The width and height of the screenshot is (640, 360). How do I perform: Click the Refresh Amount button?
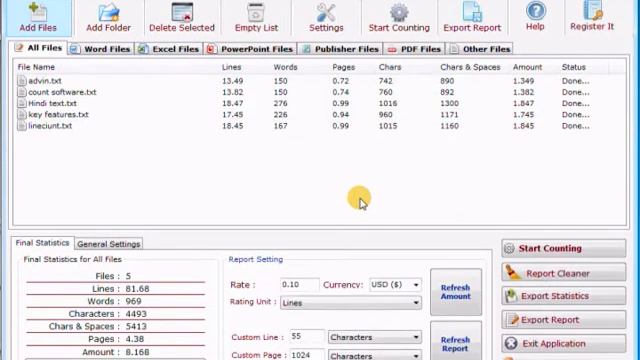pos(456,292)
